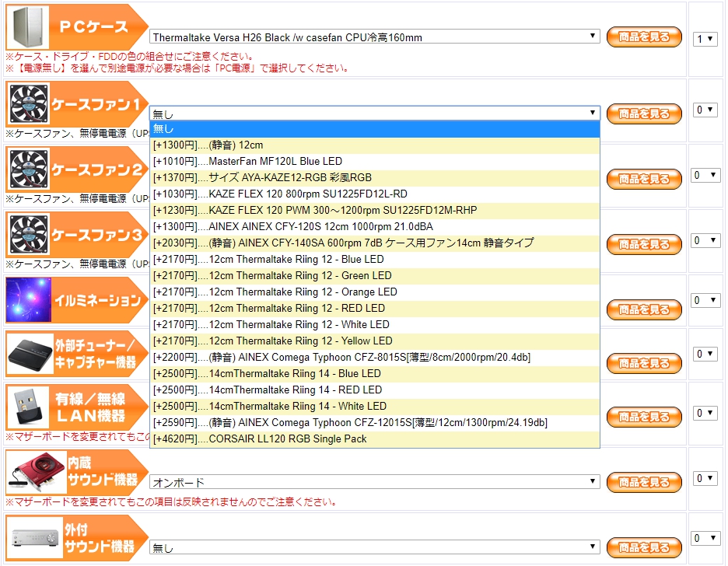Image resolution: width=728 pixels, height=566 pixels.
Task: Select Riing 12 Green LED option
Action: pyautogui.click(x=375, y=275)
